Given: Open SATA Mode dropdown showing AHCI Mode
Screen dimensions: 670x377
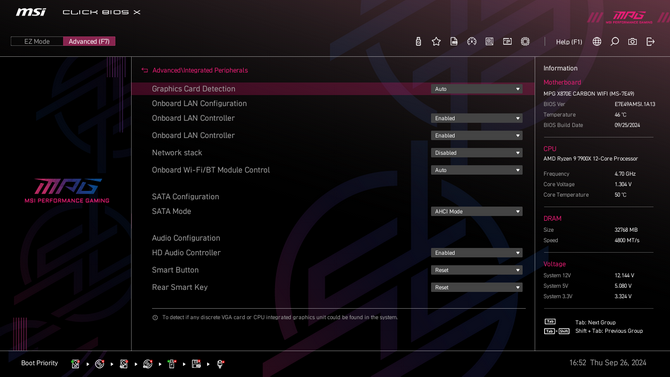Looking at the screenshot, I should click(x=476, y=212).
